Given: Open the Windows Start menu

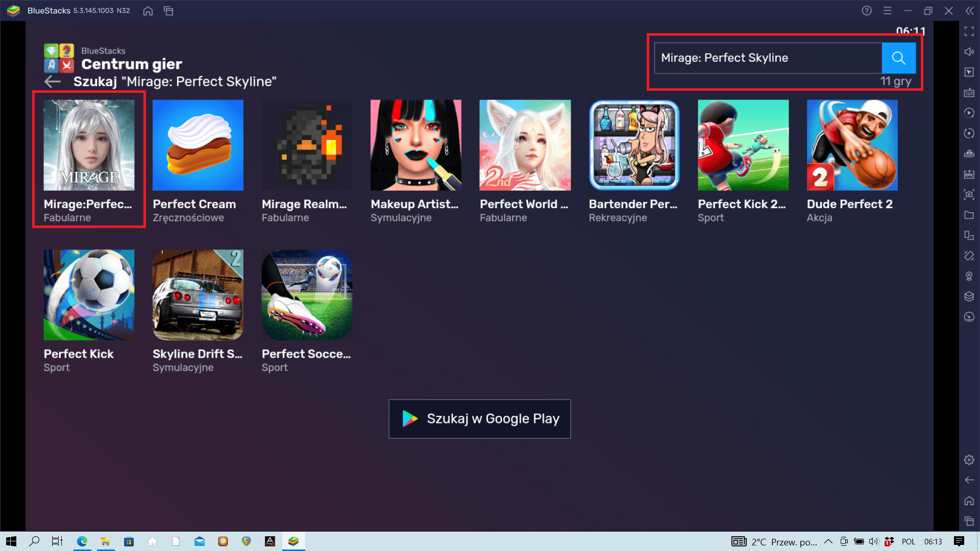Looking at the screenshot, I should tap(11, 541).
